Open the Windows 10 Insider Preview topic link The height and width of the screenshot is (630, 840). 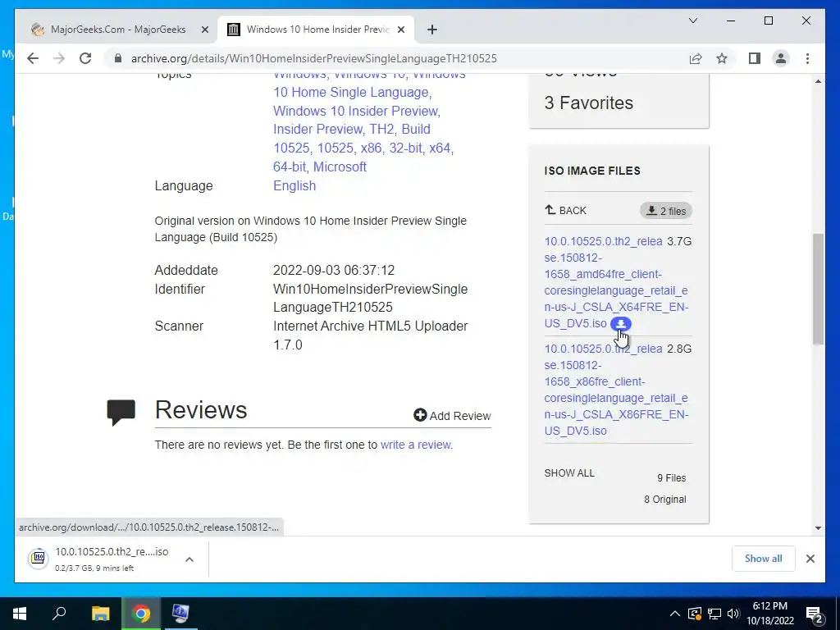[356, 111]
